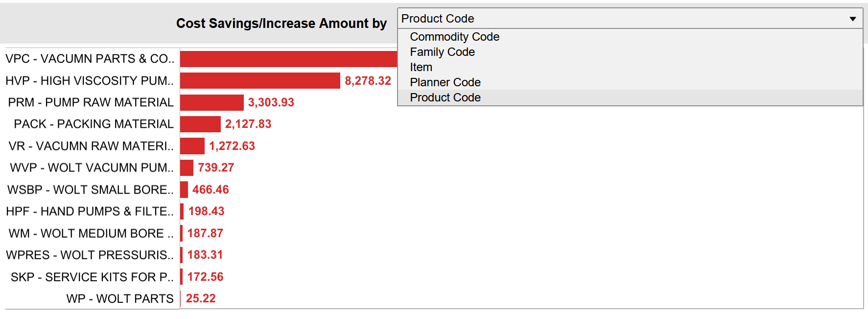
Task: Click the VPC - VACUMN PARTS bar
Action: pyautogui.click(x=288, y=59)
